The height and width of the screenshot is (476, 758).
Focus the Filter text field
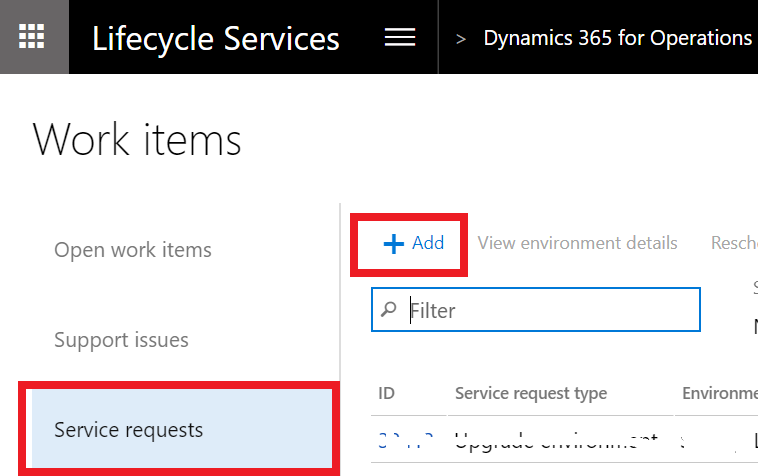(550, 310)
